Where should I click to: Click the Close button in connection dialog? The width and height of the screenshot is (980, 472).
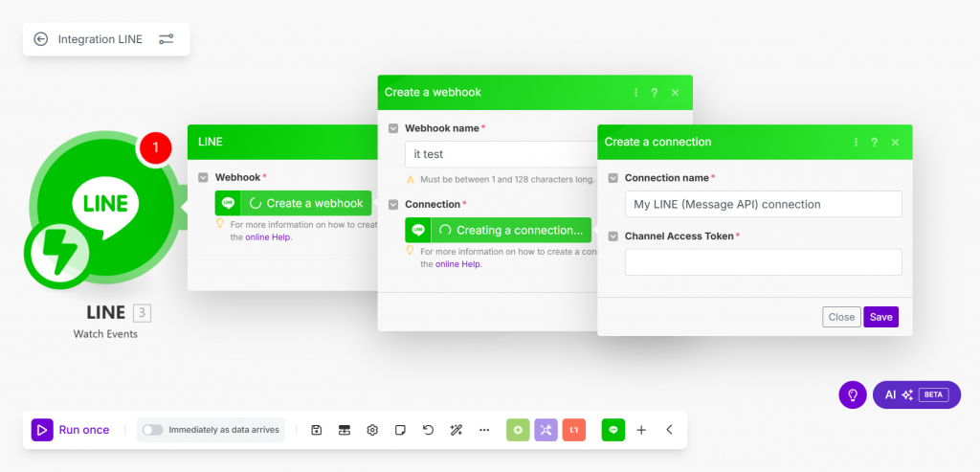click(x=841, y=317)
